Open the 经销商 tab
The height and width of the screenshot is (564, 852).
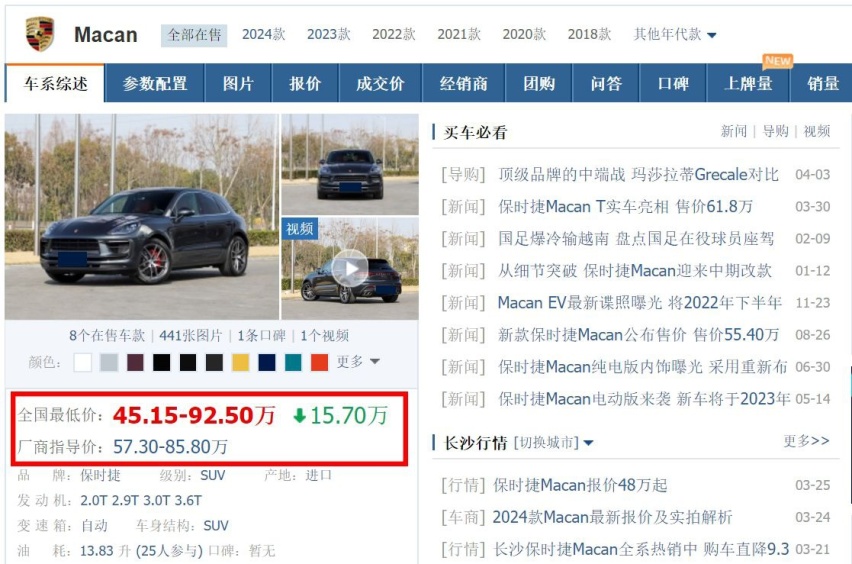tap(463, 83)
